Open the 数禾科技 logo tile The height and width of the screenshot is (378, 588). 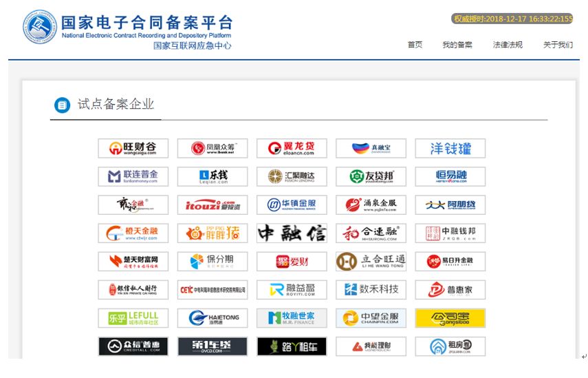click(x=371, y=290)
